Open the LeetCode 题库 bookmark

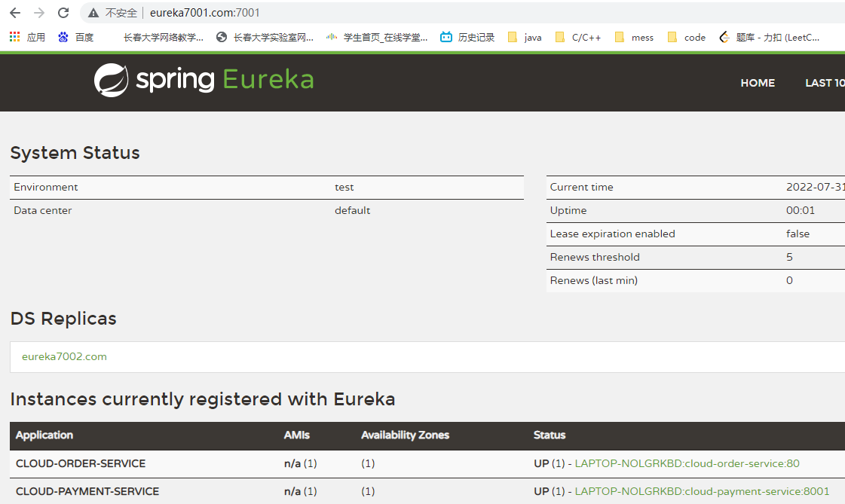click(770, 37)
